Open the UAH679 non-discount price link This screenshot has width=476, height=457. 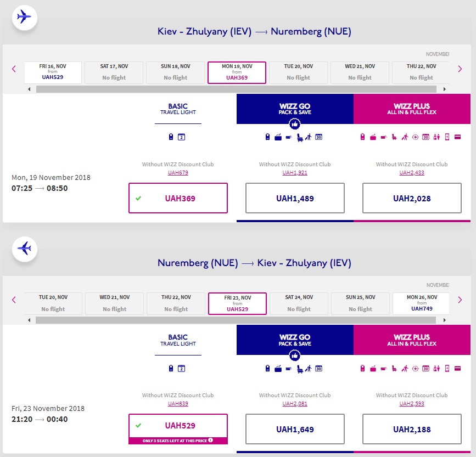(178, 173)
